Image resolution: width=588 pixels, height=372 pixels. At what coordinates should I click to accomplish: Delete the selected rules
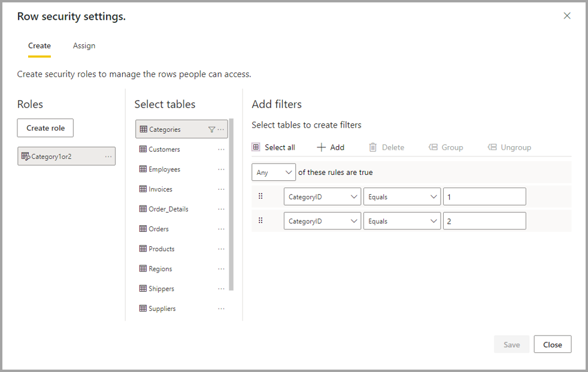pos(387,147)
